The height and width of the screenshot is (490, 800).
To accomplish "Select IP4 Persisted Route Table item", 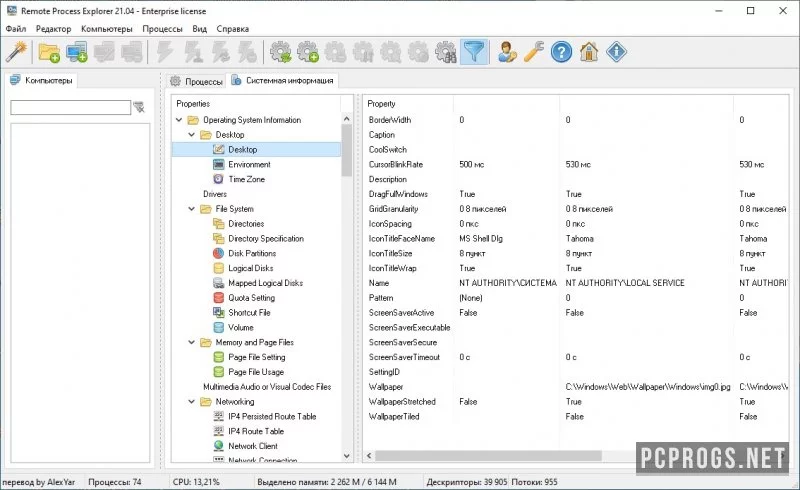I will [272, 416].
